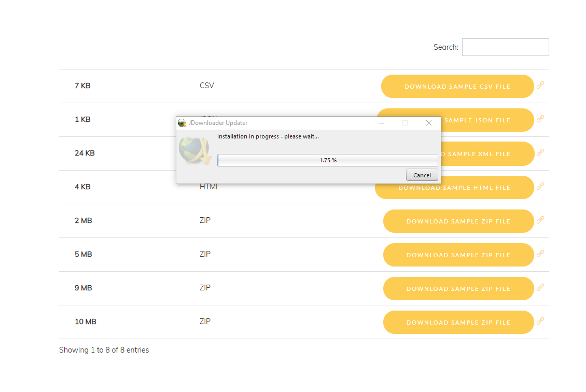Cancel the JDownloader installation

(x=422, y=175)
